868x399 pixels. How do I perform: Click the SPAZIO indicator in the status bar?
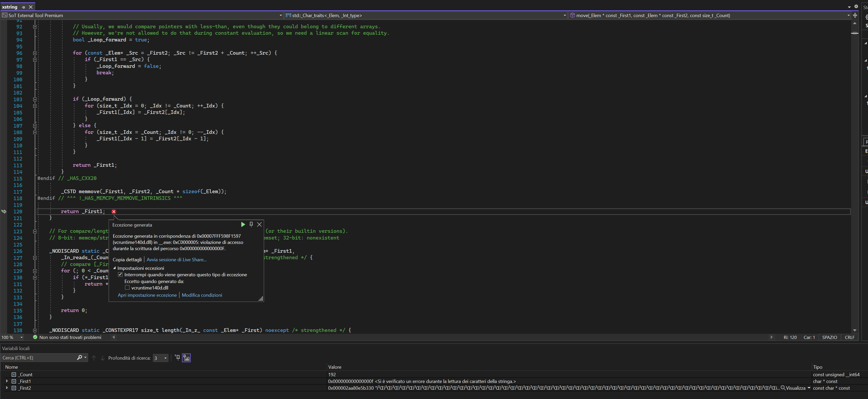(829, 337)
